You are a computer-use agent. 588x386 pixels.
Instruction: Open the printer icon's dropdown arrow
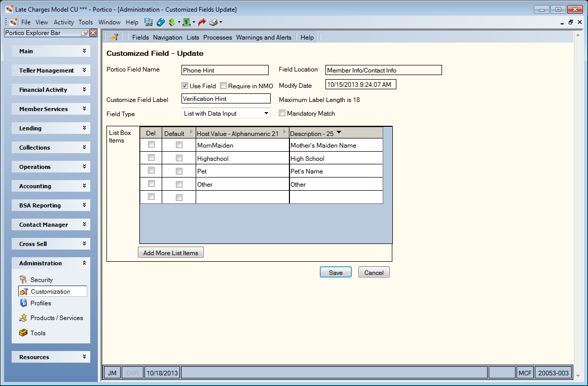[x=220, y=22]
